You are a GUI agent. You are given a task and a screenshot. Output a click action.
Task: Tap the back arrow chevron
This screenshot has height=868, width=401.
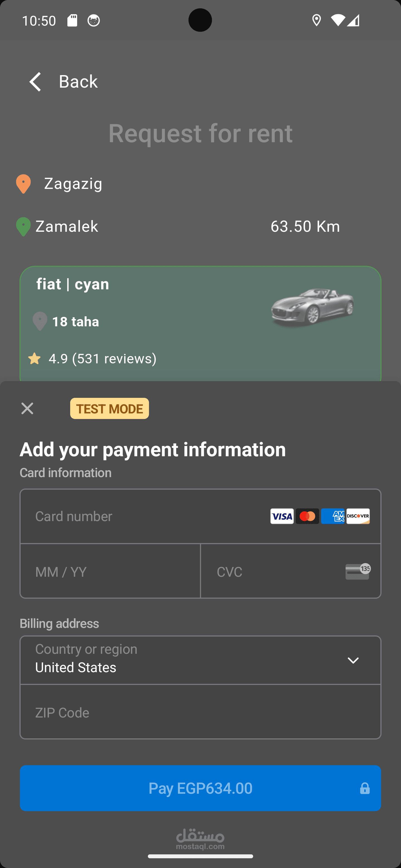[35, 82]
